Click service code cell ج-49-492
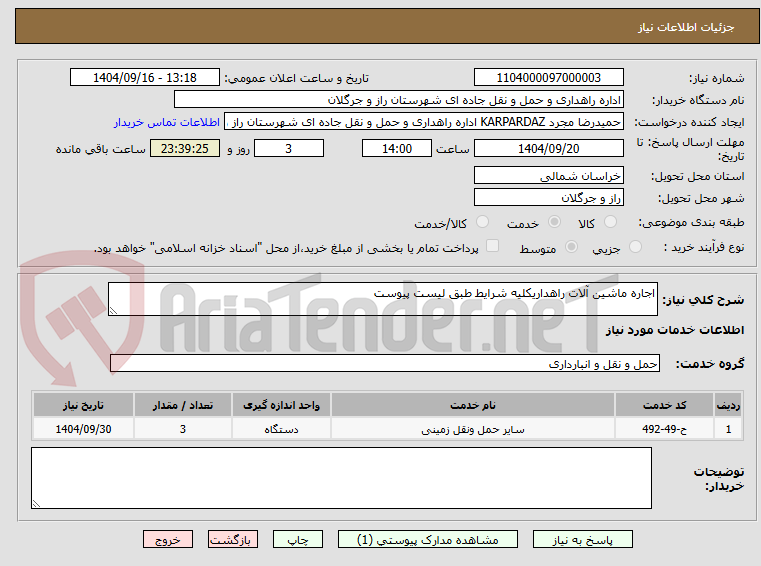 pyautogui.click(x=664, y=429)
